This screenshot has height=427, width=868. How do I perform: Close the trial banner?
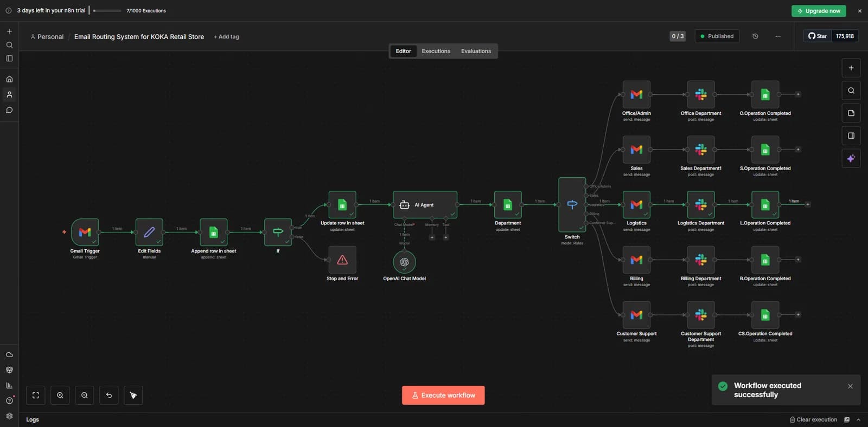click(859, 11)
